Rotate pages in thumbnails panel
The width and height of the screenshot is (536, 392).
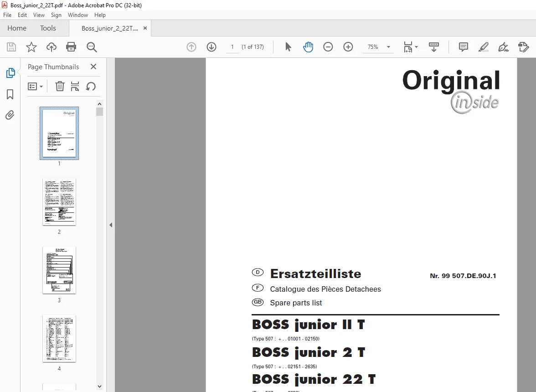[91, 86]
